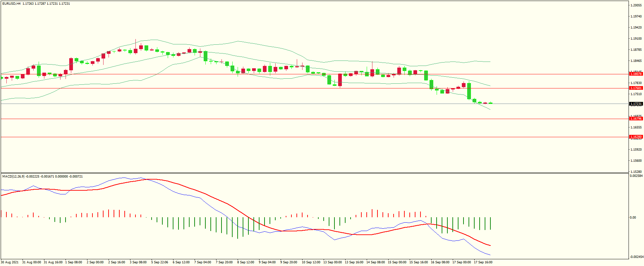This screenshot has height=266, width=644.
Task: Click the 9 Sep 04:00 time label
Action: click(x=267, y=262)
